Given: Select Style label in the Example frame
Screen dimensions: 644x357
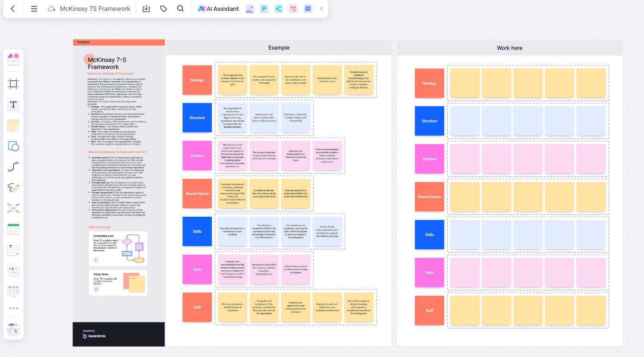Looking at the screenshot, I should (x=197, y=269).
